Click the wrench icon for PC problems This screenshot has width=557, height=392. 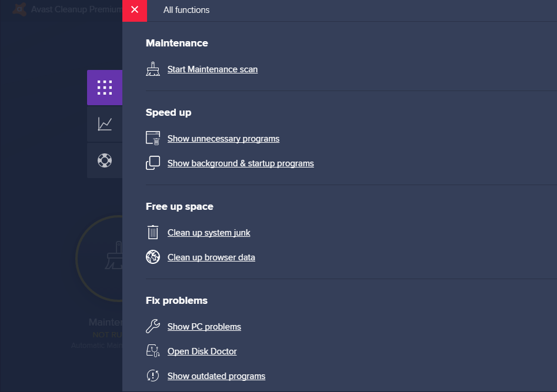click(153, 327)
